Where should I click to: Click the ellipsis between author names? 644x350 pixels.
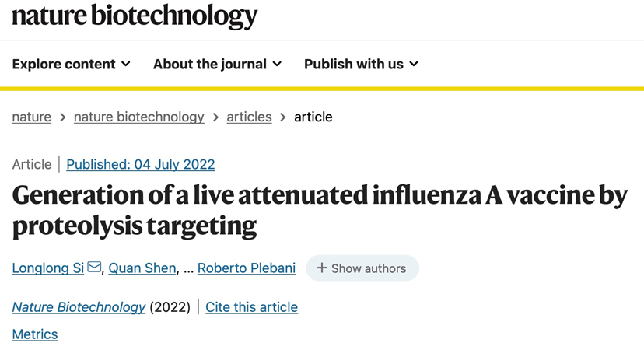click(188, 268)
